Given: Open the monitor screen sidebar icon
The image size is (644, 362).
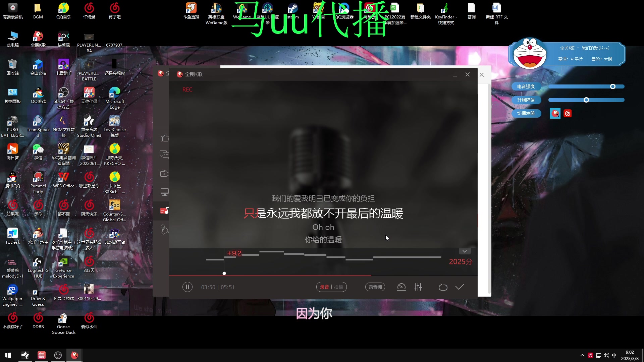Looking at the screenshot, I should coord(164,192).
